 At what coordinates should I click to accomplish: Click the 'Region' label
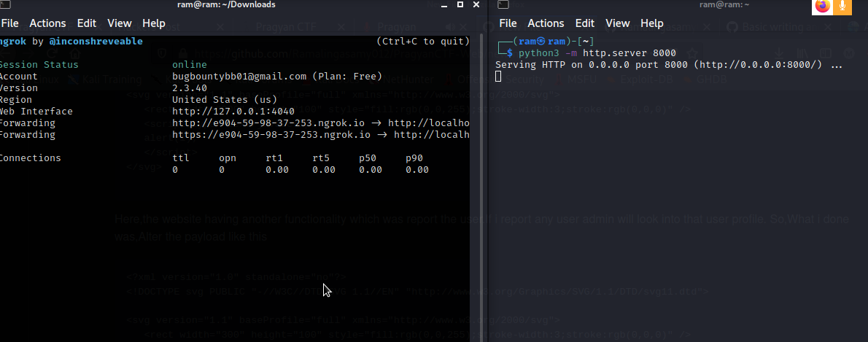(15, 100)
